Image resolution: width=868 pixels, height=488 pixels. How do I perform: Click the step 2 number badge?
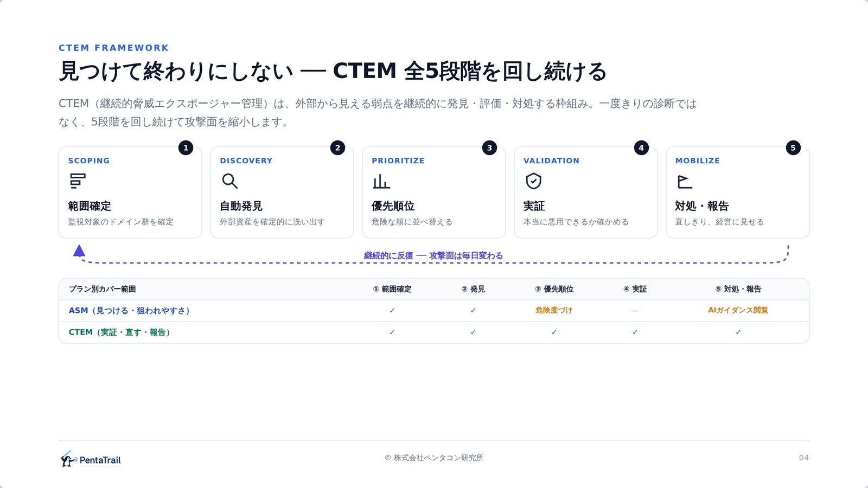(x=337, y=147)
